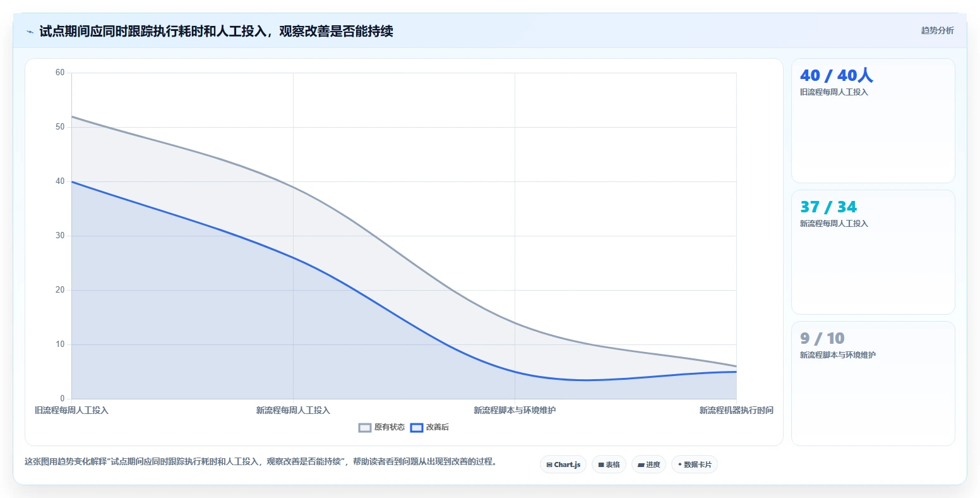The image size is (980, 498).
Task: Click the description caption below chart
Action: 263,461
